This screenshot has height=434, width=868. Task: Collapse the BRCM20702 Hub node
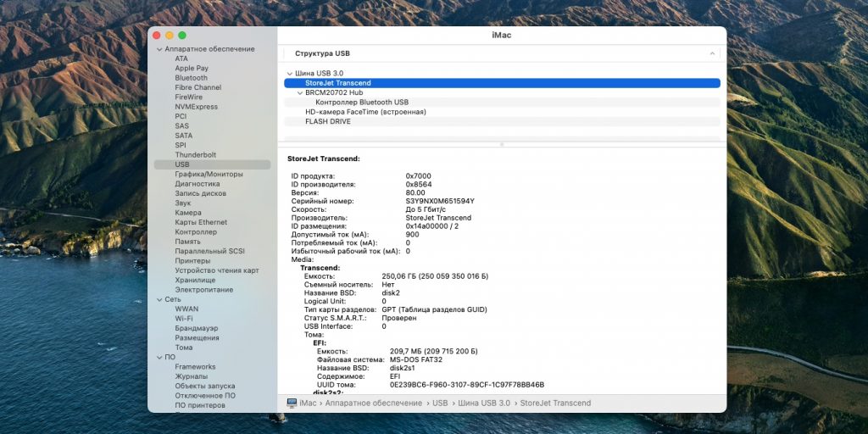pos(300,93)
